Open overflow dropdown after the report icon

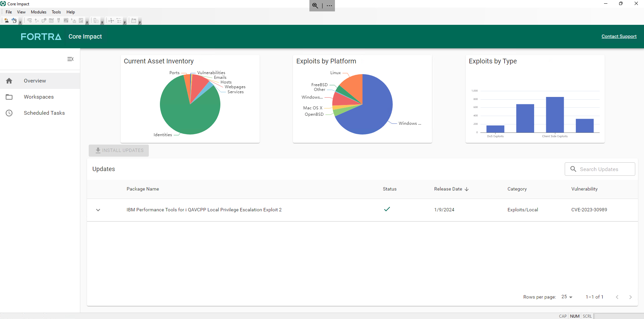(x=87, y=21)
